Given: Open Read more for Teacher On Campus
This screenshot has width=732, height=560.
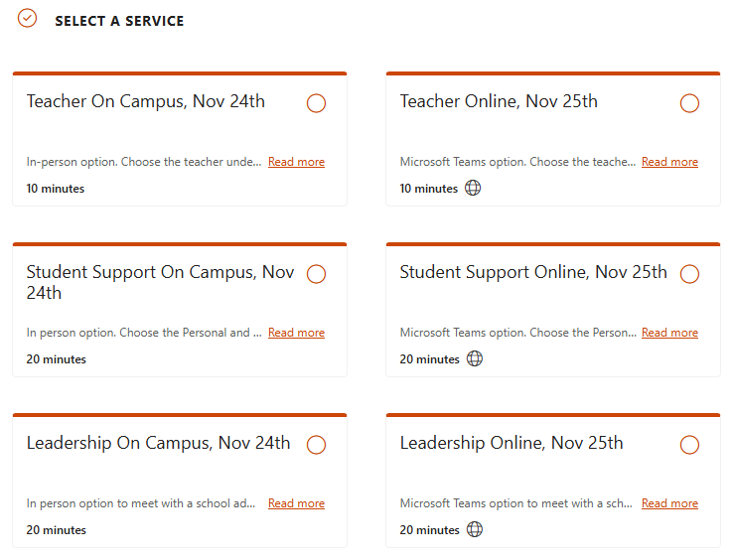Looking at the screenshot, I should click(x=296, y=162).
